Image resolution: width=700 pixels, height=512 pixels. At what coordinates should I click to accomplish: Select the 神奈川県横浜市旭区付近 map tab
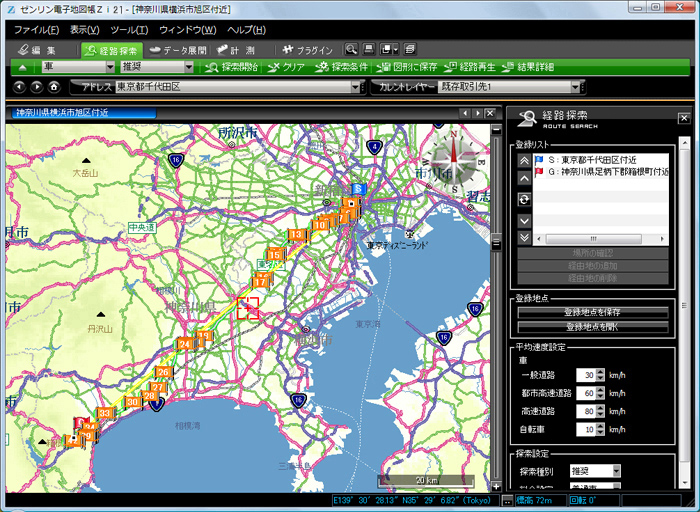point(82,112)
